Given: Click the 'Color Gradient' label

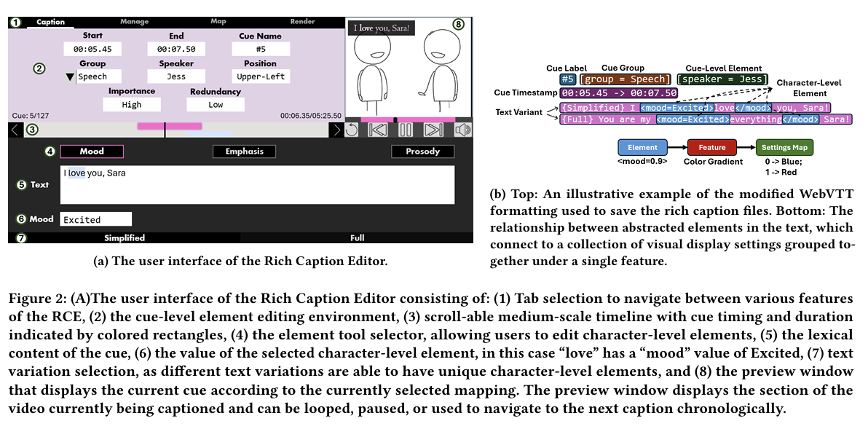Looking at the screenshot, I should tap(713, 161).
